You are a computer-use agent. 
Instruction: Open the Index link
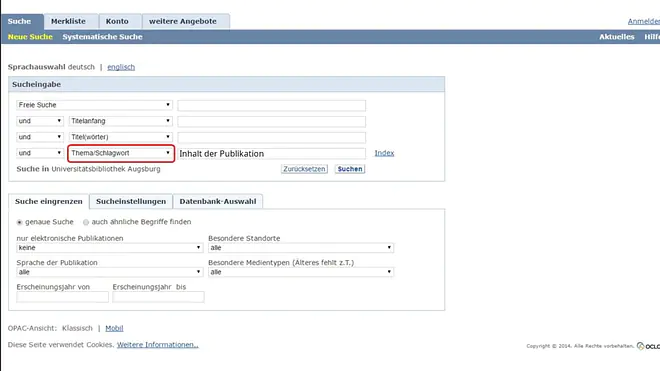click(x=384, y=153)
